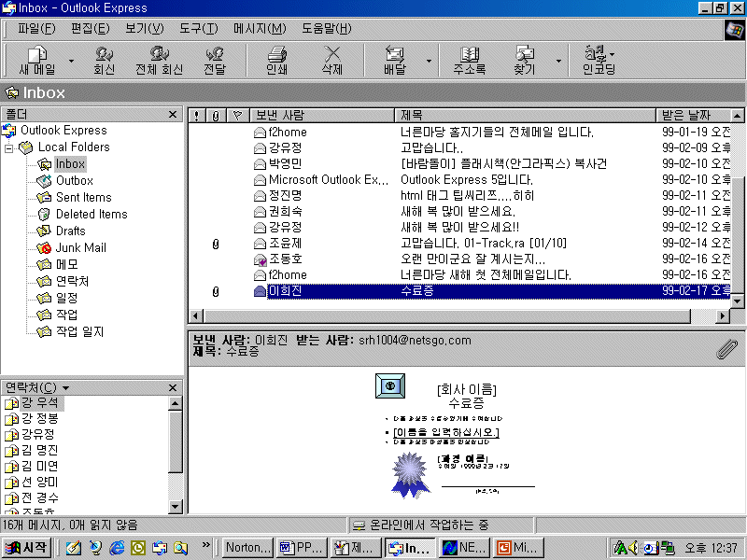Open the 도구(T) menu
The image size is (747, 560).
[199, 29]
